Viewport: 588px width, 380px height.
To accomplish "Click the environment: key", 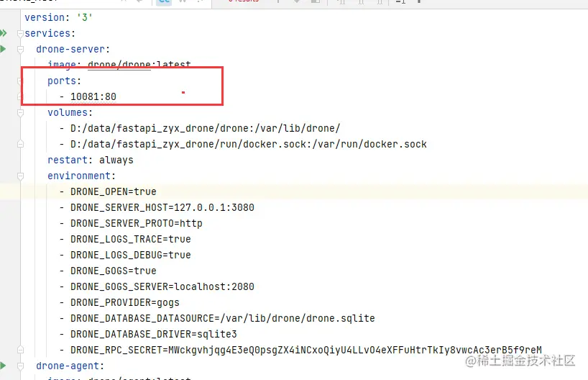I will (x=81, y=176).
